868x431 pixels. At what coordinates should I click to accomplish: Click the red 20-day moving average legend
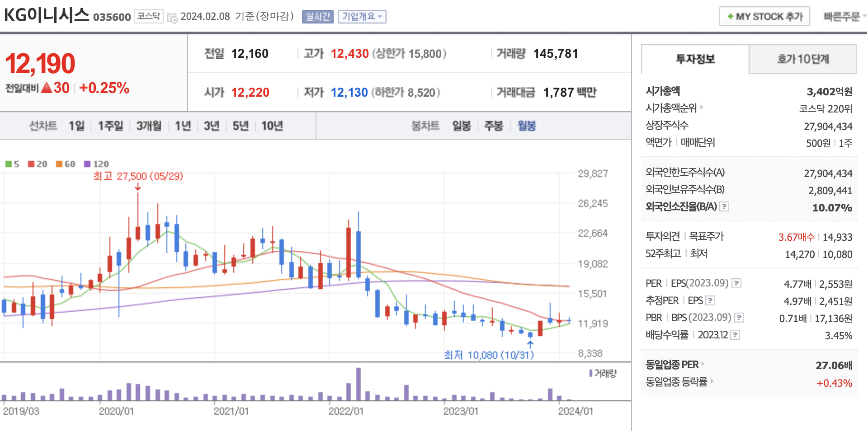click(38, 164)
